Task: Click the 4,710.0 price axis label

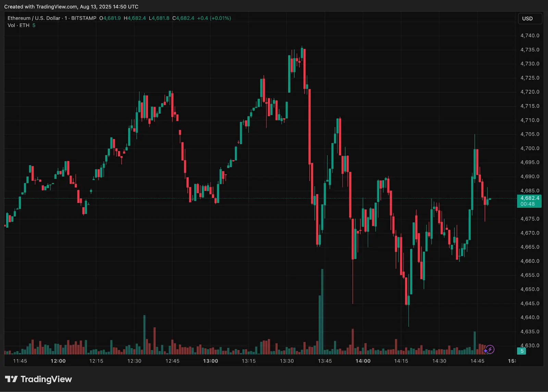Action: click(530, 120)
